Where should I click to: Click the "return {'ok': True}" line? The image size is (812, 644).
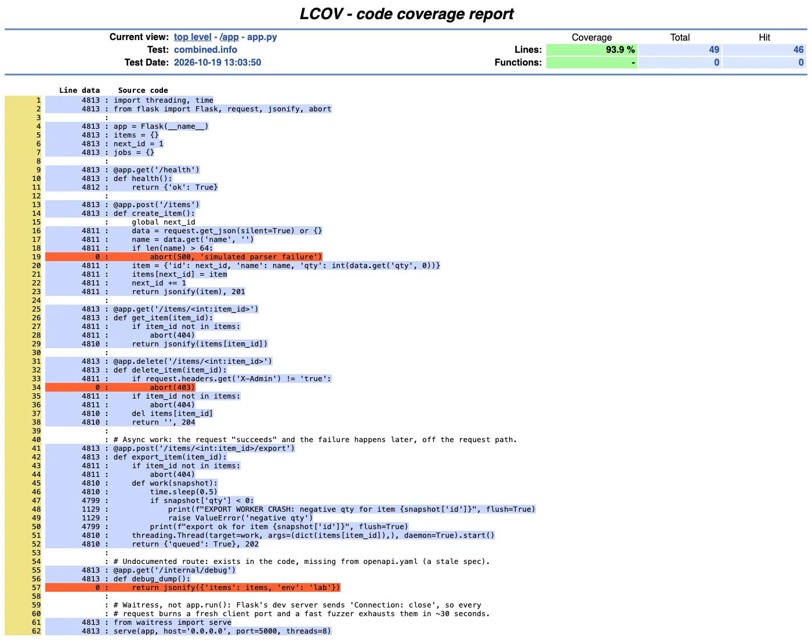pyautogui.click(x=175, y=187)
